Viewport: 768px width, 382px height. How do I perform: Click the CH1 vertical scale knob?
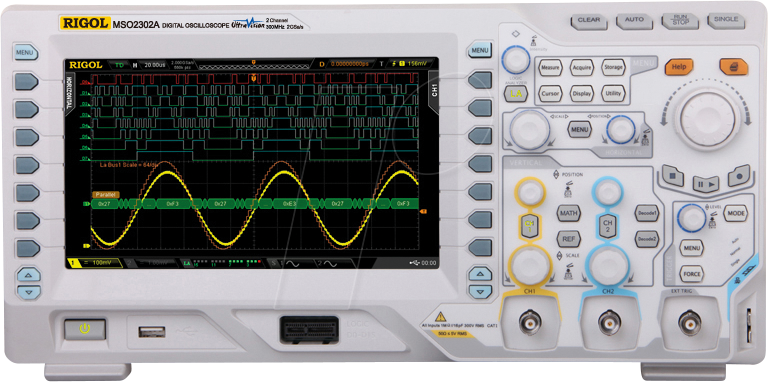529,266
